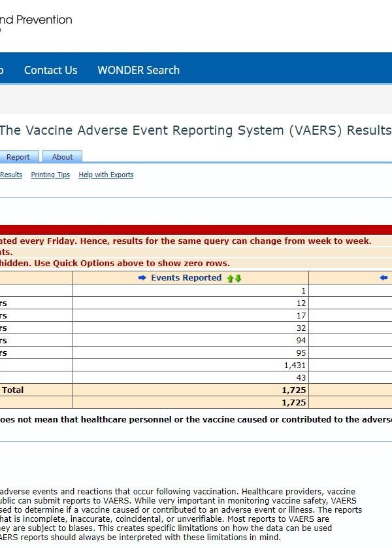Open the Help with Exports link
This screenshot has width=392, height=548.
point(106,175)
